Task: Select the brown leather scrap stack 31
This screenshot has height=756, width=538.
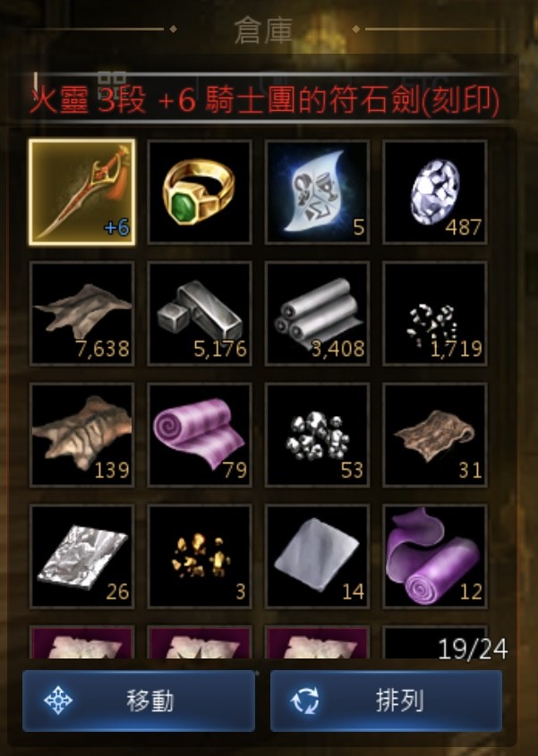Action: point(435,435)
